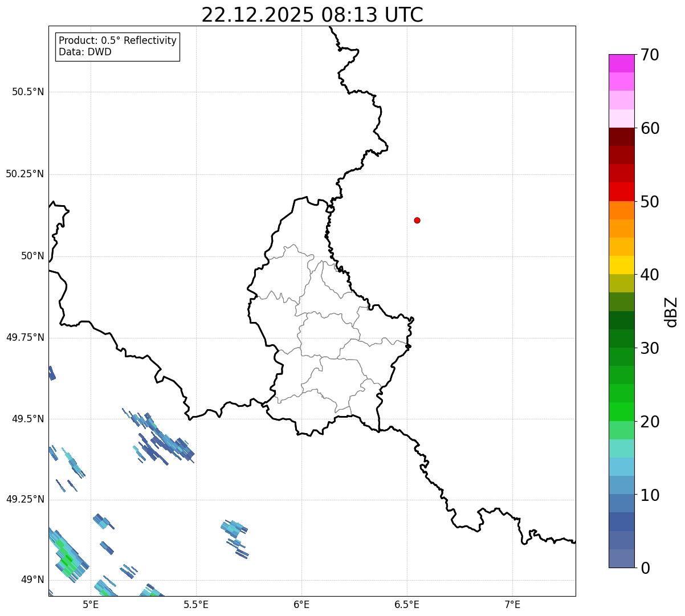685x616 pixels.
Task: Click the grayish-blue bottom colorbar segment
Action: [x=621, y=558]
